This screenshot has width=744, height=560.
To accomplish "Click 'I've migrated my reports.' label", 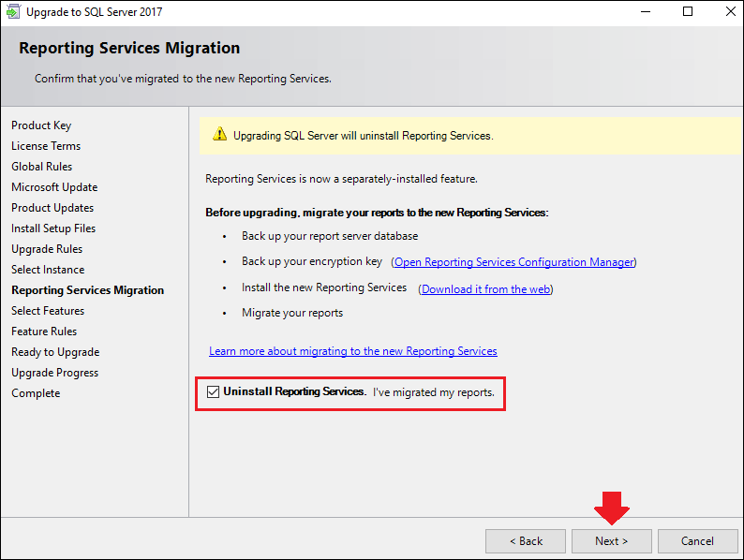I will tap(434, 392).
